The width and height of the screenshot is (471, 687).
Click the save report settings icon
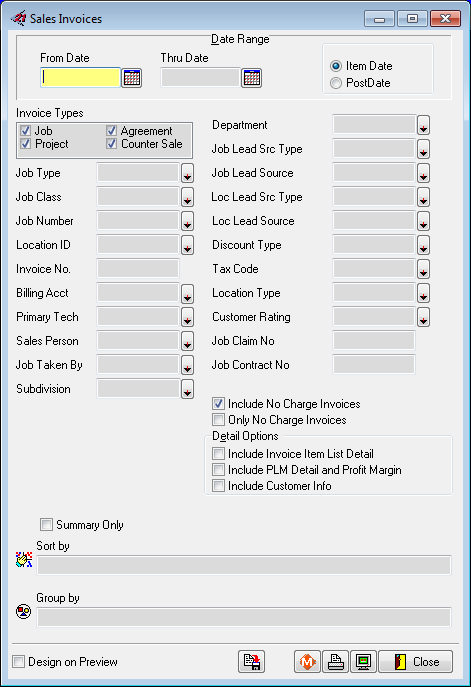pyautogui.click(x=251, y=662)
